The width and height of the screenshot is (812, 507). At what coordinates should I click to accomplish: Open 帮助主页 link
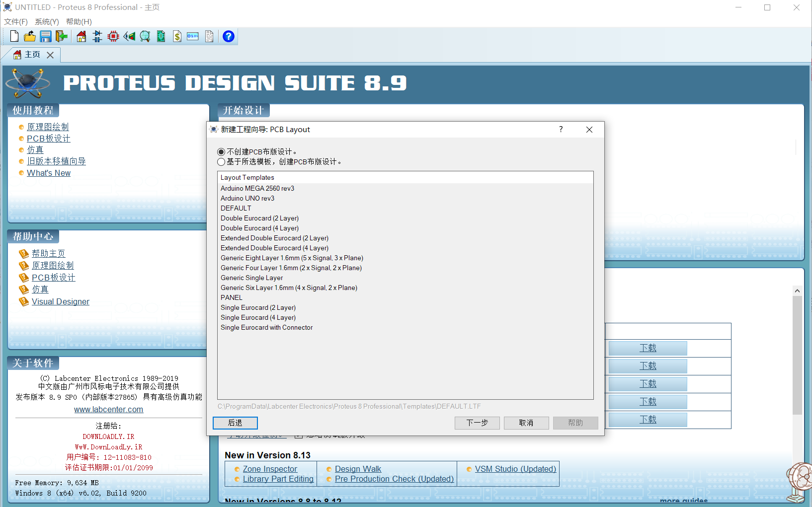click(48, 253)
